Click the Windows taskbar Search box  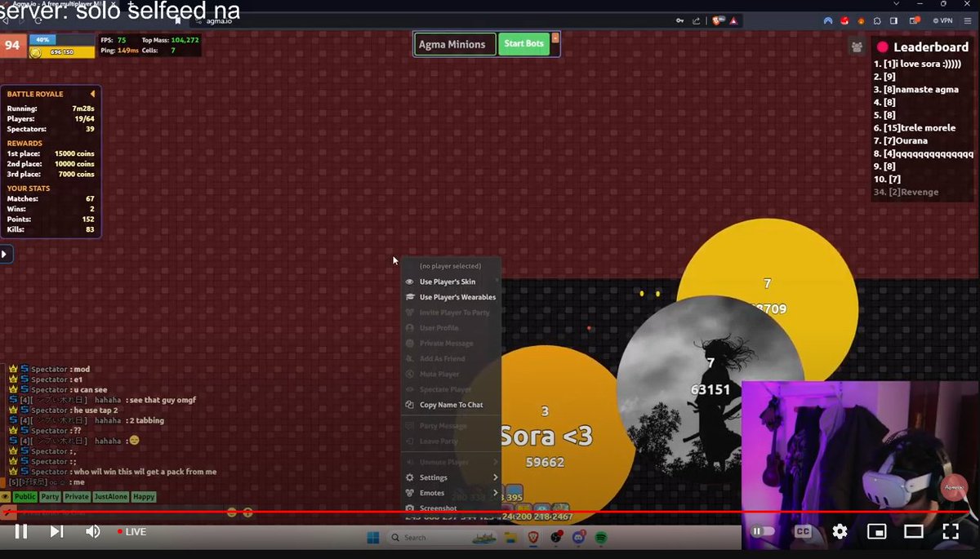[441, 537]
